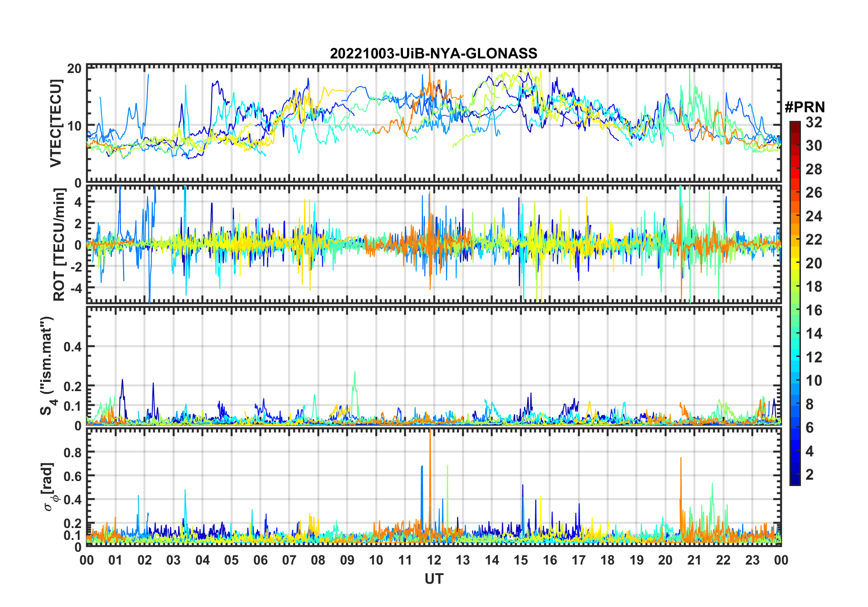Click the S4 ("ism.mat") y-axis label
The width and height of the screenshot is (868, 607).
[47, 366]
